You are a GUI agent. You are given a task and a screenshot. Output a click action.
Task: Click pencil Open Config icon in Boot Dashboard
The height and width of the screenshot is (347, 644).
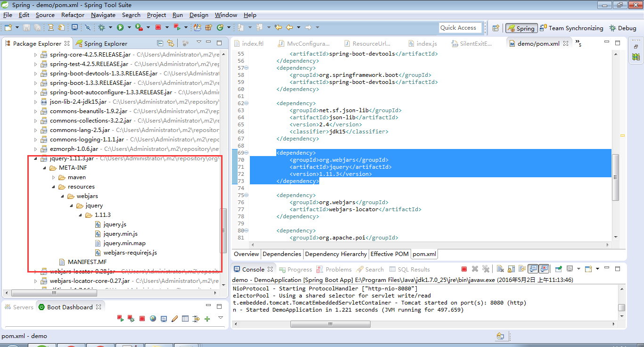[x=174, y=319]
